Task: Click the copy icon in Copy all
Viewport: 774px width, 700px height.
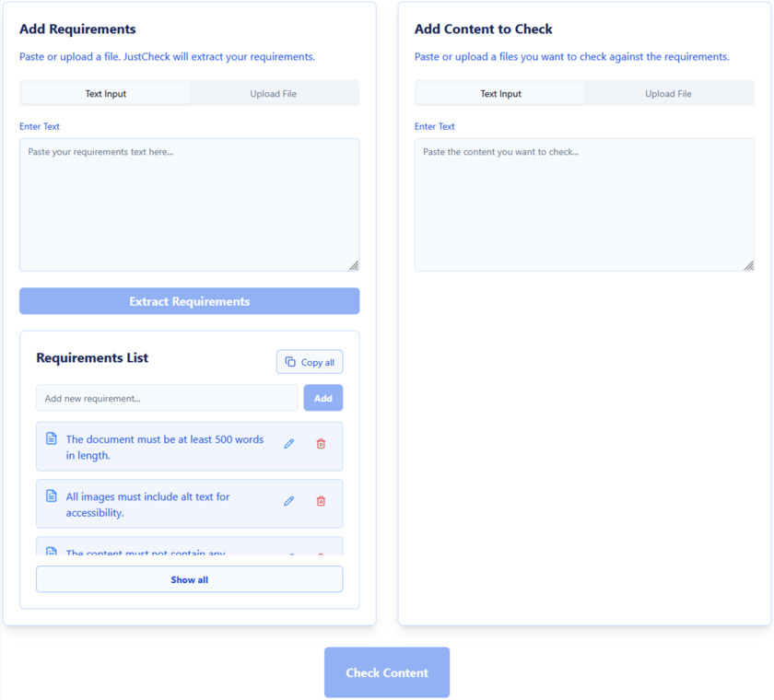Action: click(x=290, y=362)
